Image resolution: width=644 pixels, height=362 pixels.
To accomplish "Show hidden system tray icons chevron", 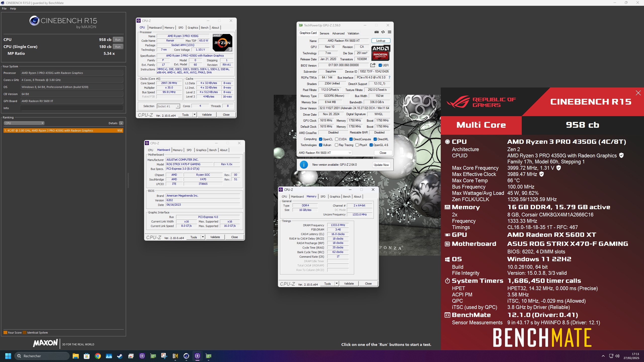I will 603,356.
